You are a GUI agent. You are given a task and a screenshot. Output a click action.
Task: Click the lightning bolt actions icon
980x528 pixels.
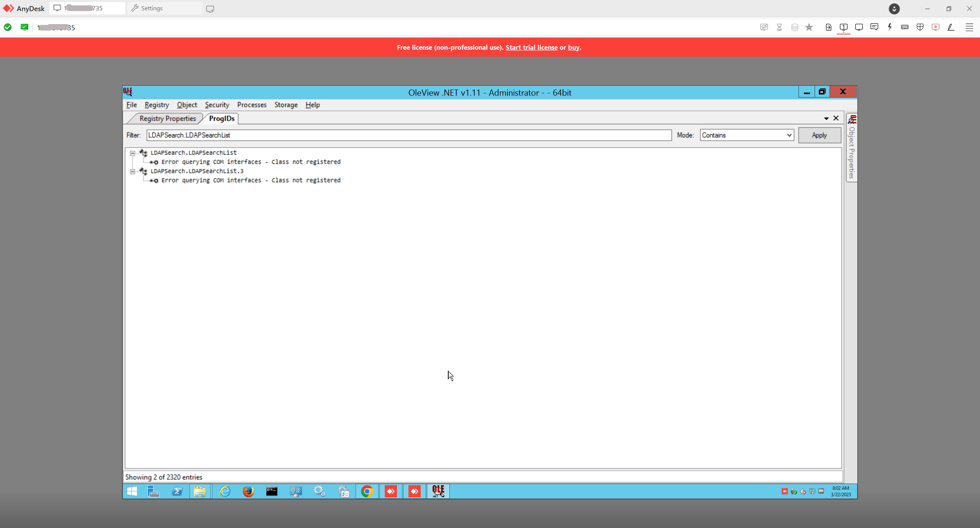point(890,27)
